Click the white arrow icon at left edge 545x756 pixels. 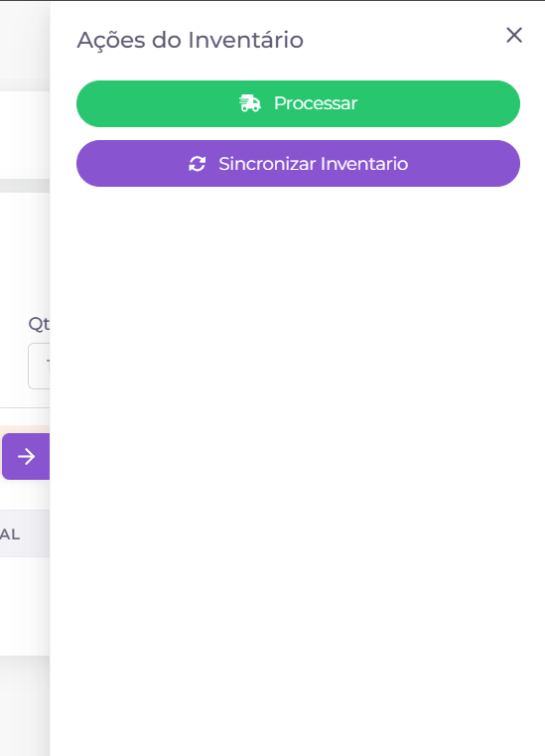coord(26,456)
